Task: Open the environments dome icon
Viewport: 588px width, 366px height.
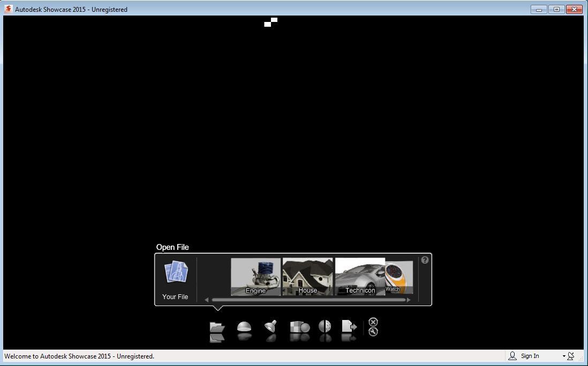Action: coord(244,326)
